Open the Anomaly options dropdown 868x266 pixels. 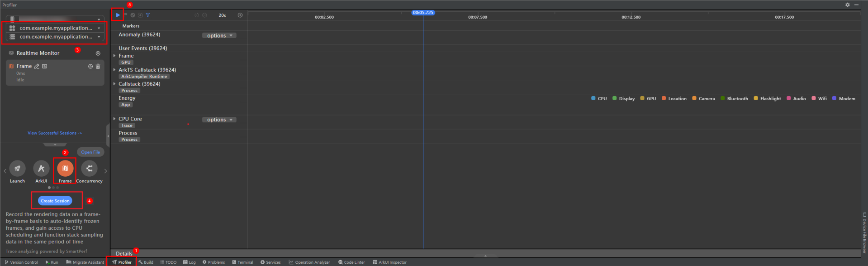[219, 35]
